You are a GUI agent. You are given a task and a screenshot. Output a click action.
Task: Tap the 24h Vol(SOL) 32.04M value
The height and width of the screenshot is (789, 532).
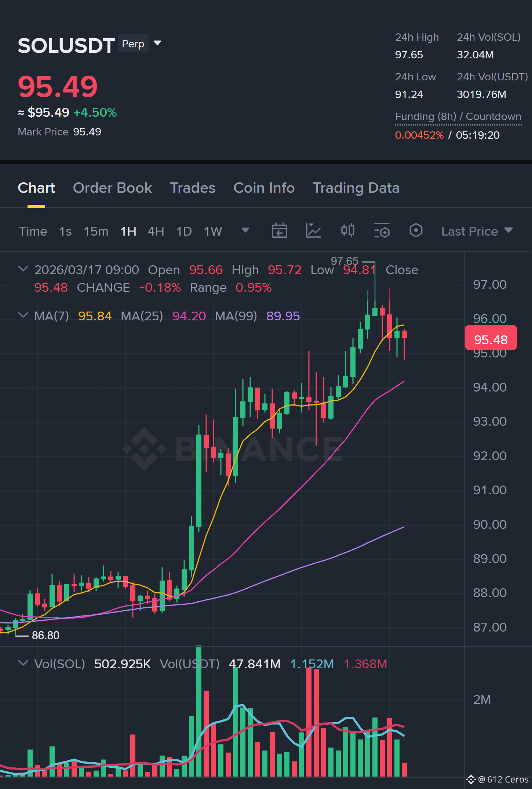coord(475,55)
